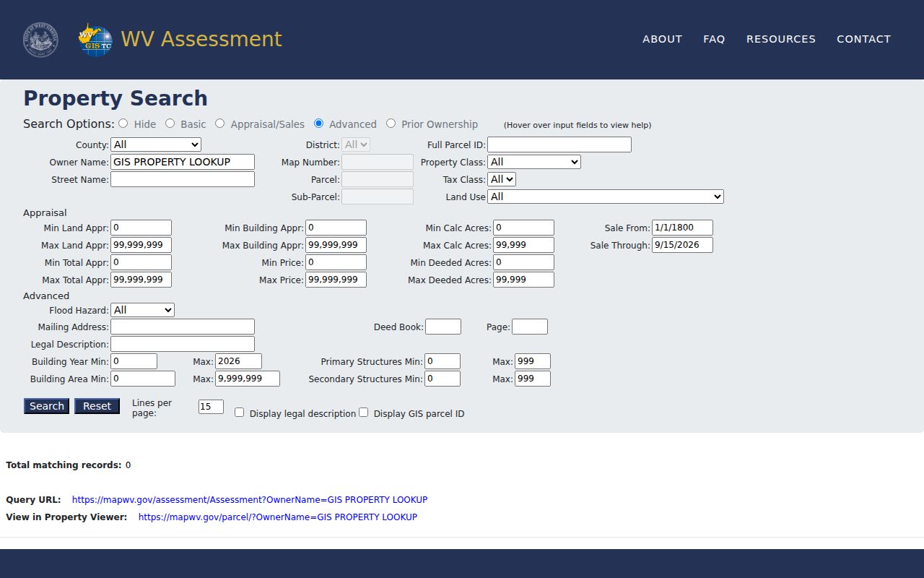Click the West Virginia state seal icon
The image size is (924, 578).
[x=40, y=40]
